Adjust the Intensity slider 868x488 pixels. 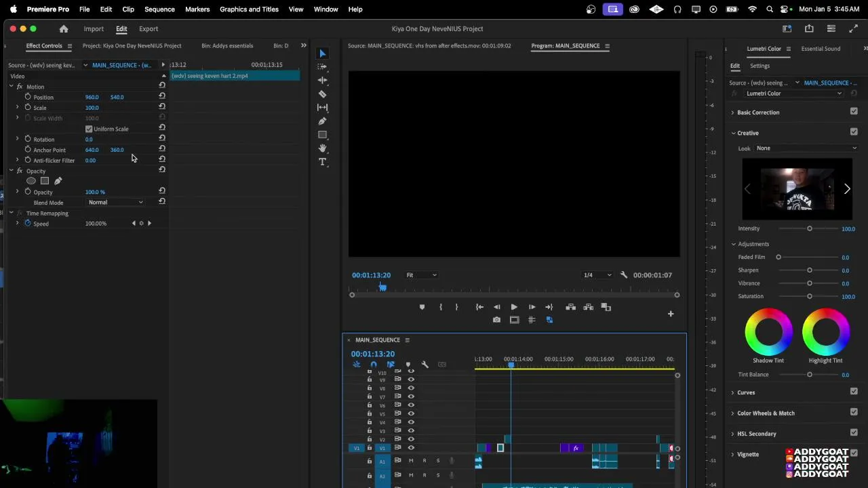click(x=809, y=228)
